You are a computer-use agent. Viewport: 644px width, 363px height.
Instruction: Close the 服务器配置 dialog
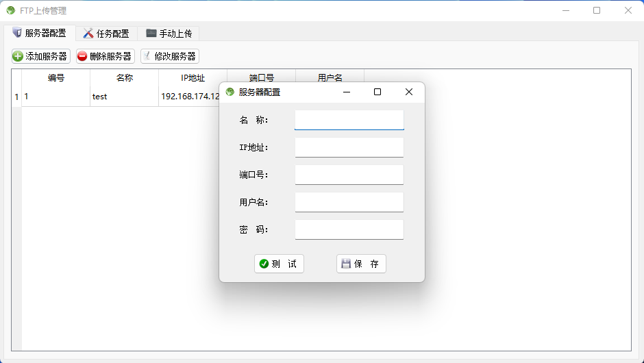408,92
